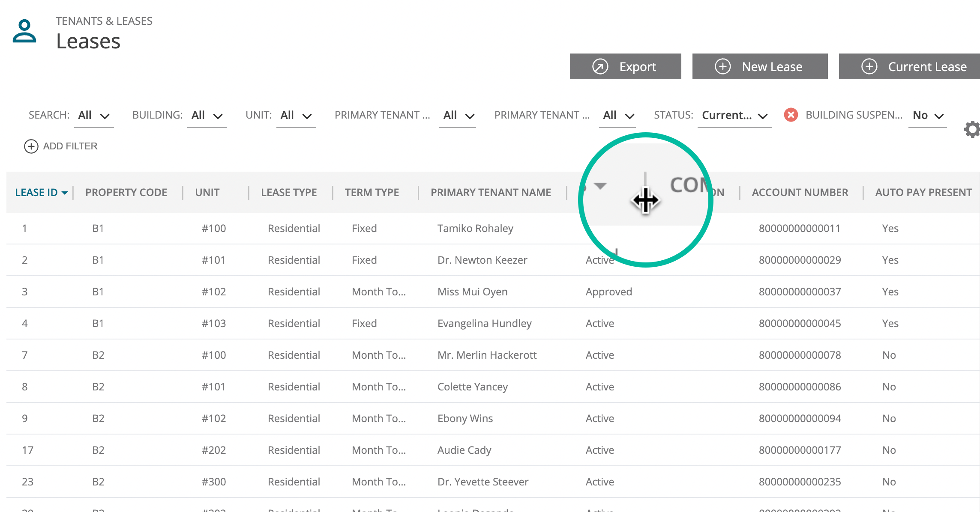
Task: Click account number 80000000000235
Action: [800, 482]
